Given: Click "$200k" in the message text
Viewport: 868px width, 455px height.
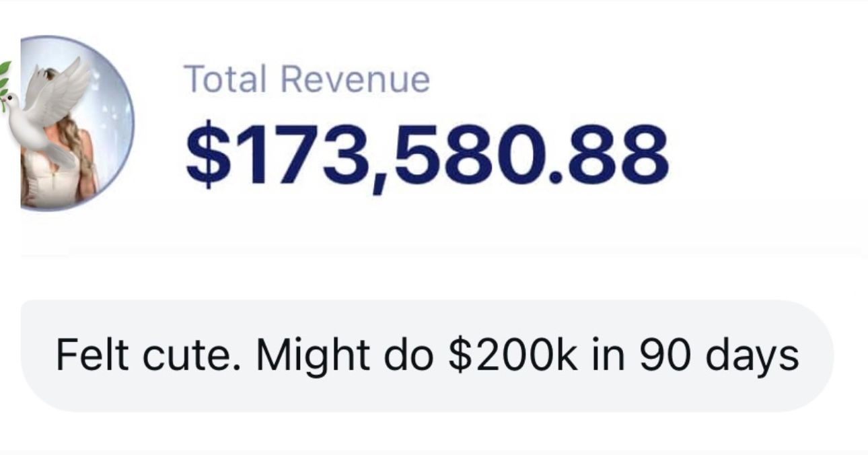Looking at the screenshot, I should (512, 355).
